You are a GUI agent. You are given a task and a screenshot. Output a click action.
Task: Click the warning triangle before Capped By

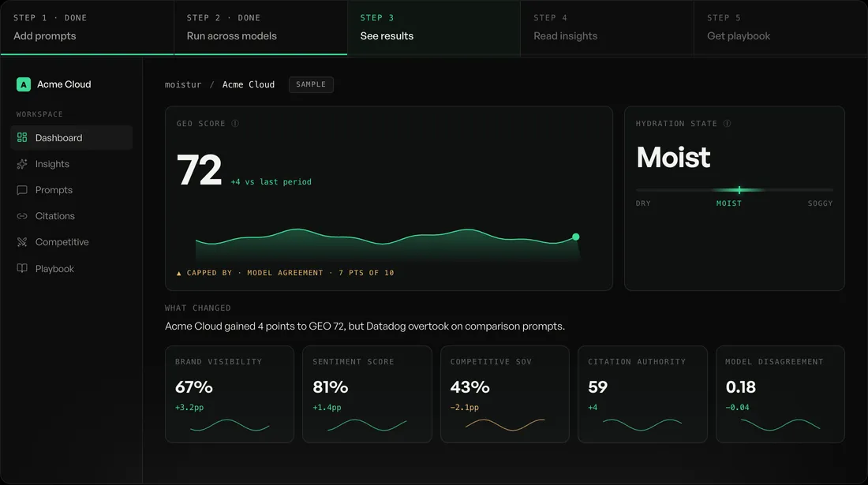click(x=179, y=273)
